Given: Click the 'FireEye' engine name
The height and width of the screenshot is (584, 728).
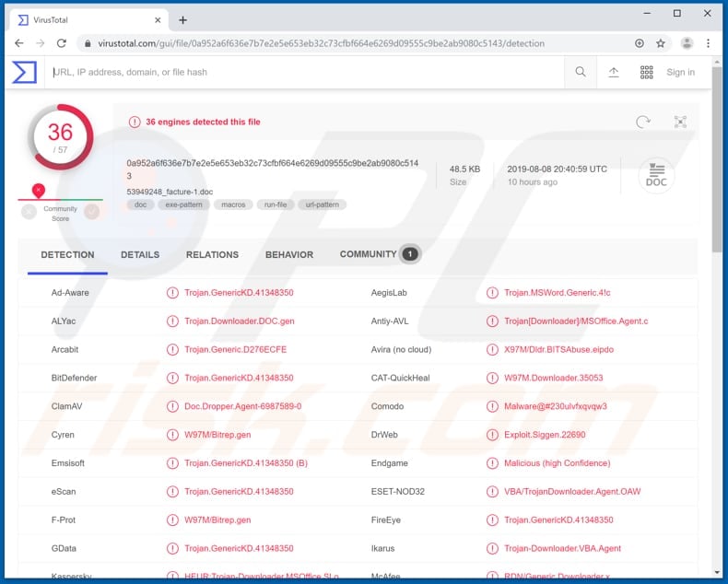Looking at the screenshot, I should [x=386, y=520].
